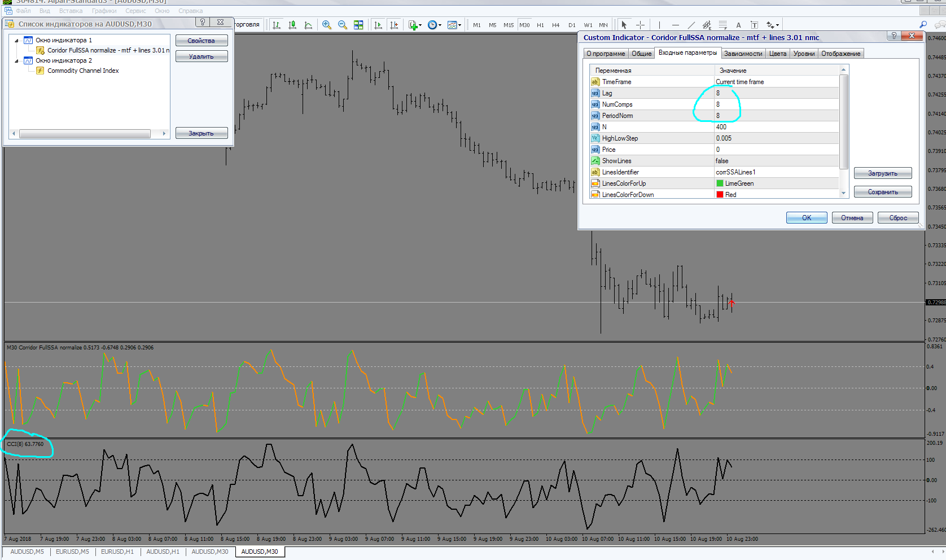Click the Отмена button
The image size is (946, 560).
(852, 218)
